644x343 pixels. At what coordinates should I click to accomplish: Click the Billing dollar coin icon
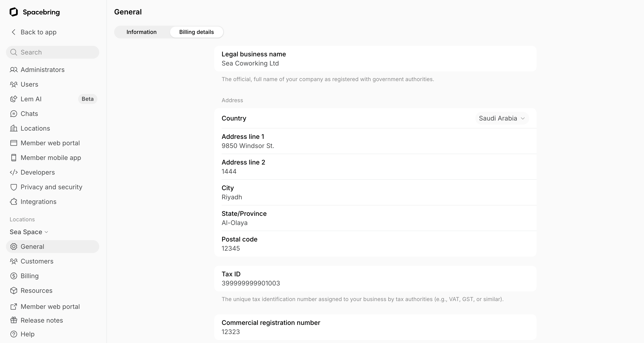coord(14,276)
